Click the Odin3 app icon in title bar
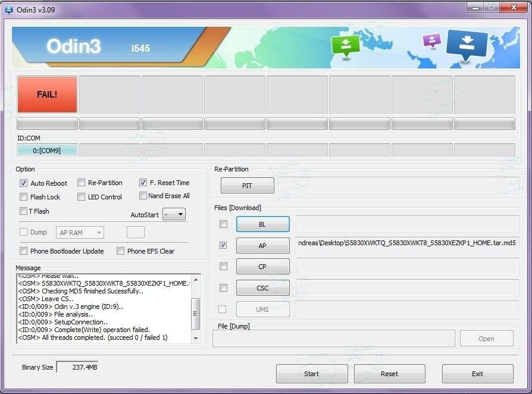532x394 pixels. [x=9, y=10]
